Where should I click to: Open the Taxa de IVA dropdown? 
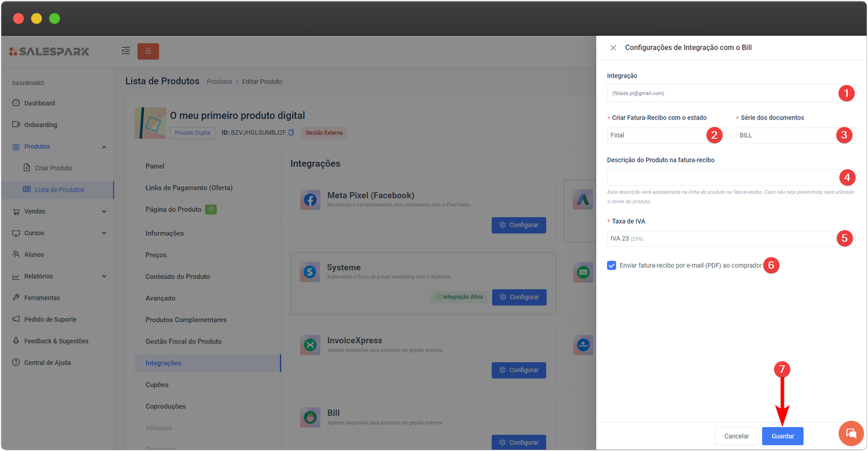point(722,239)
